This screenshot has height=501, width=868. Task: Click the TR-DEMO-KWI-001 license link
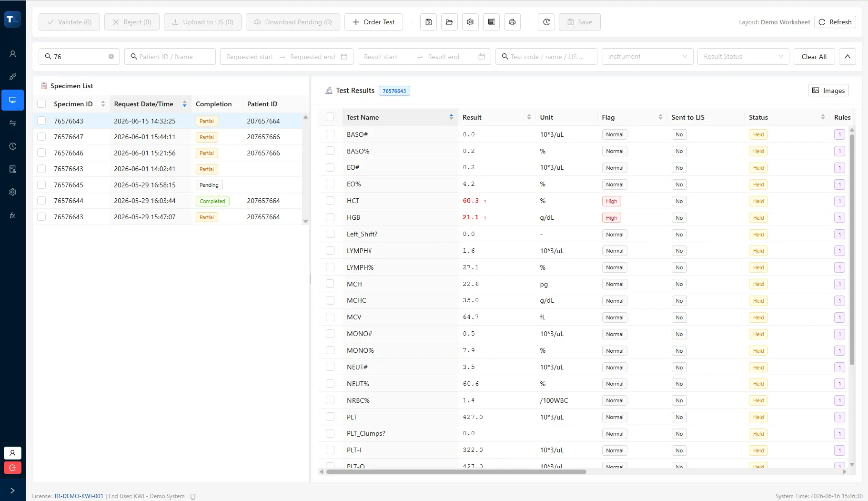pos(78,496)
